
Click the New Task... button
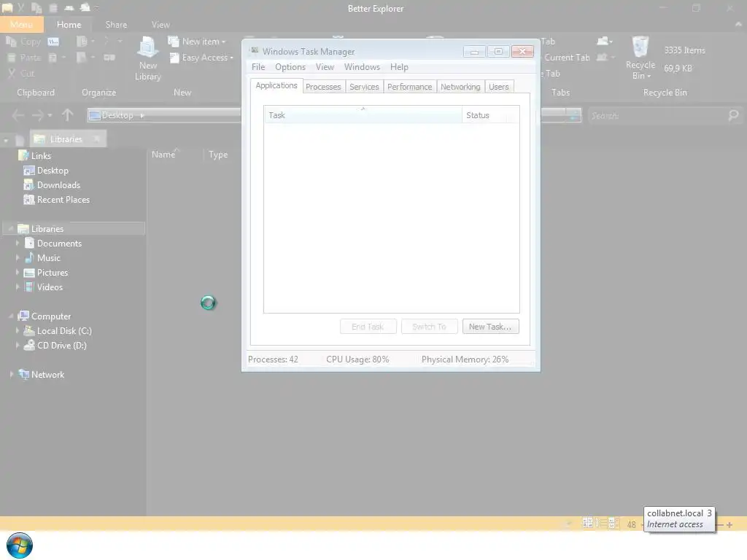(x=490, y=327)
